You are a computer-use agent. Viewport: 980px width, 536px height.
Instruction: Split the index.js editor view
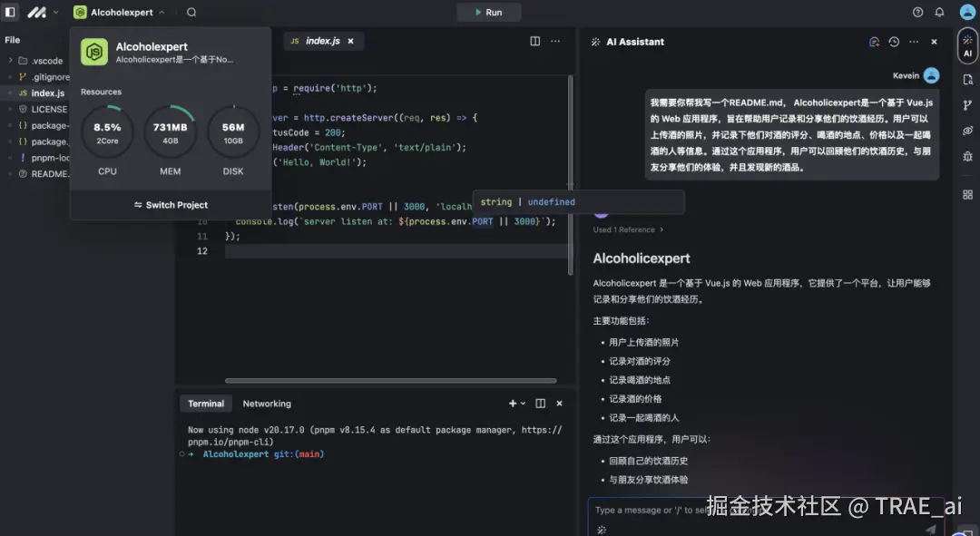[x=534, y=41]
